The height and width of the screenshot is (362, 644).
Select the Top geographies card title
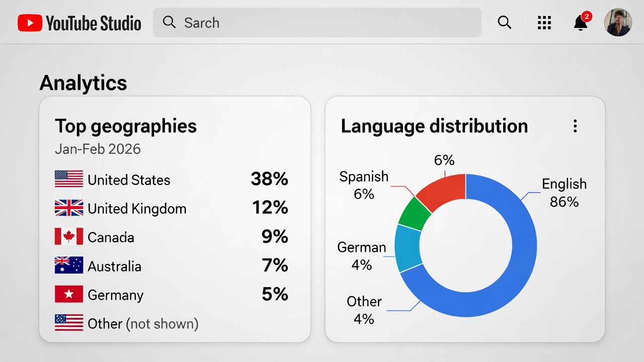(x=125, y=126)
